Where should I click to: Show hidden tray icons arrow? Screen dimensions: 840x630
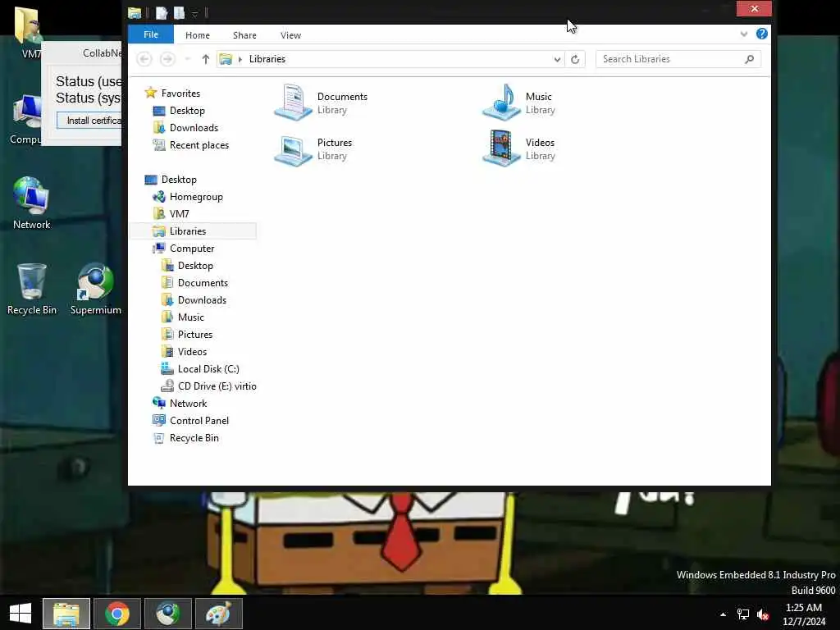(x=723, y=614)
